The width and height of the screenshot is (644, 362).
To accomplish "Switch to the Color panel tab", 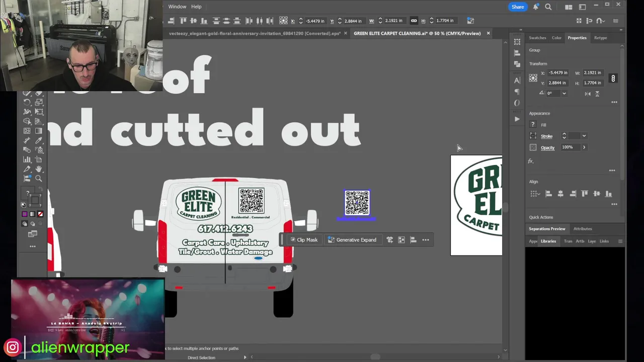I will pyautogui.click(x=556, y=38).
